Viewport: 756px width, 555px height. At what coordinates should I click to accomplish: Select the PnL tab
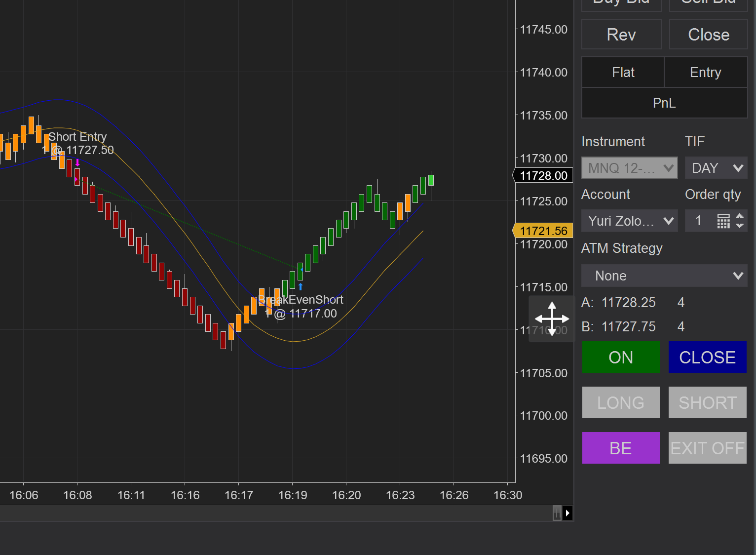[664, 103]
